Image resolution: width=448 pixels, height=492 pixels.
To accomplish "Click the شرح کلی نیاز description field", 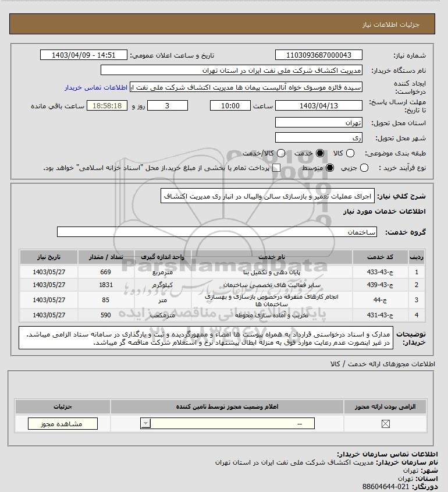I will click(268, 196).
